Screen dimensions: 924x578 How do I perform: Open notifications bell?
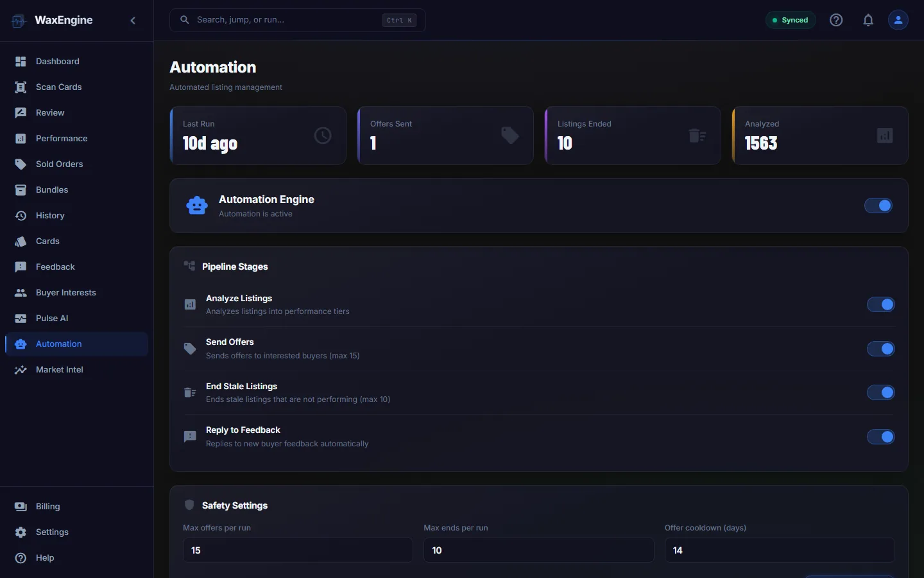tap(868, 20)
